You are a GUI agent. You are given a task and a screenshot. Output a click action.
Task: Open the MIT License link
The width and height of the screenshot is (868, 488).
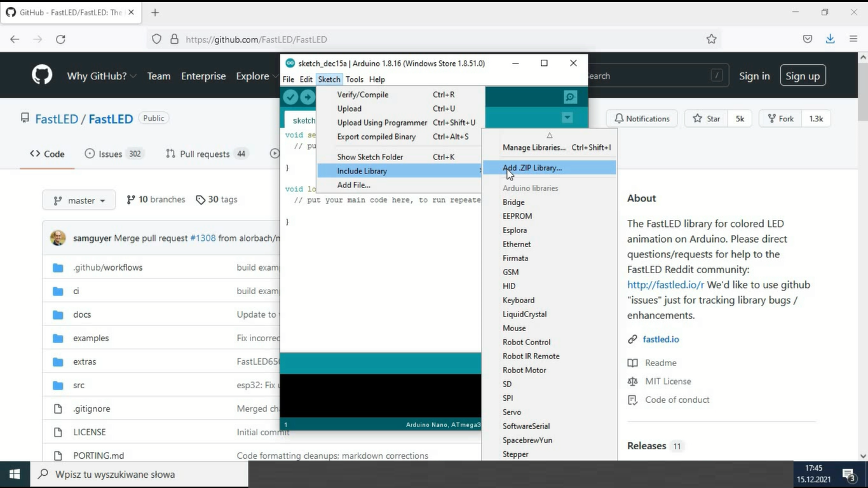click(668, 381)
